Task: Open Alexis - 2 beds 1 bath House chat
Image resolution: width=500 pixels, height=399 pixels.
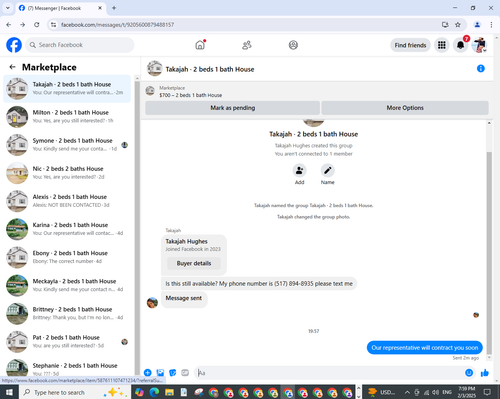Action: 67,201
